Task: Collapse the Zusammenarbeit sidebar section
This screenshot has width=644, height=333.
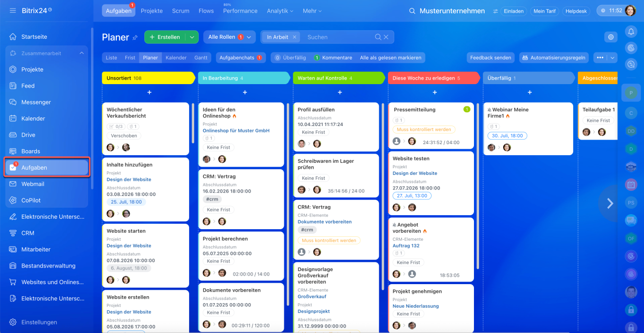Action: click(x=82, y=53)
